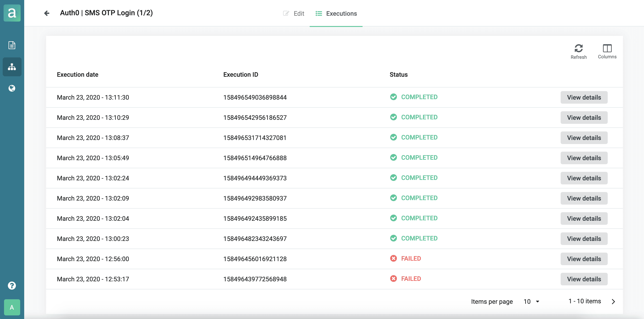This screenshot has width=644, height=319.
Task: Click the 1 - 10 items pagination label
Action: click(584, 301)
